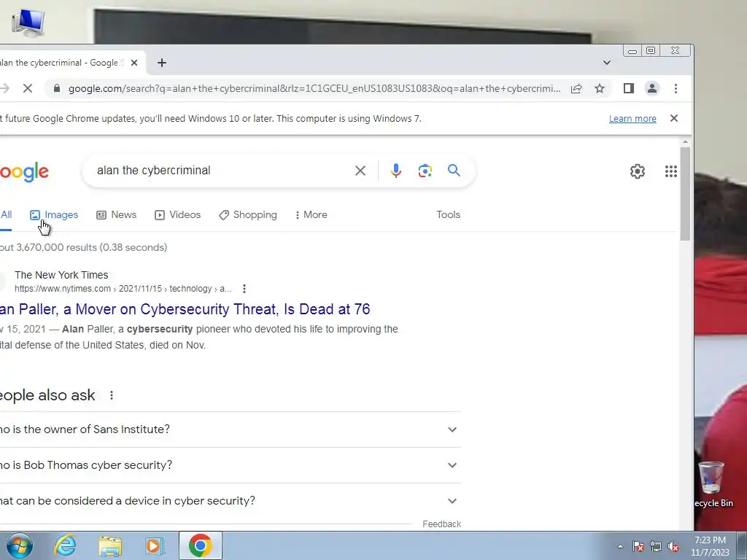This screenshot has height=560, width=747.
Task: Open Google quick settings gear
Action: [x=638, y=171]
